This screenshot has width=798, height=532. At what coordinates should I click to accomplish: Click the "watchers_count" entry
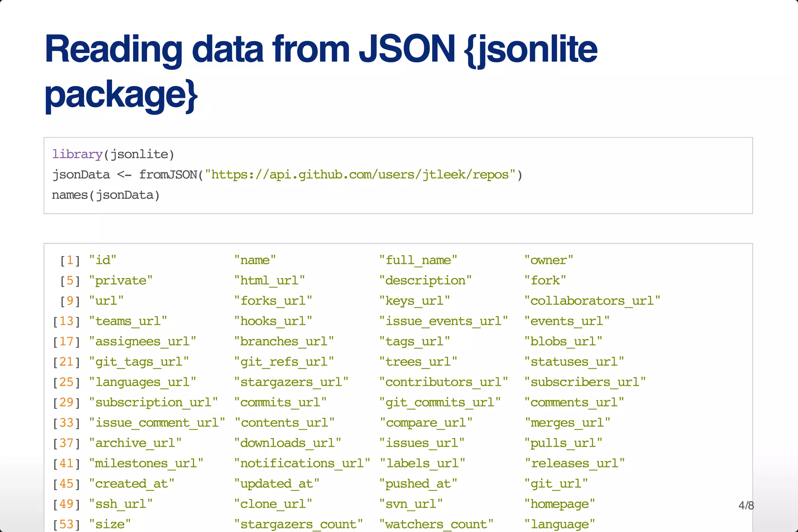tap(436, 524)
